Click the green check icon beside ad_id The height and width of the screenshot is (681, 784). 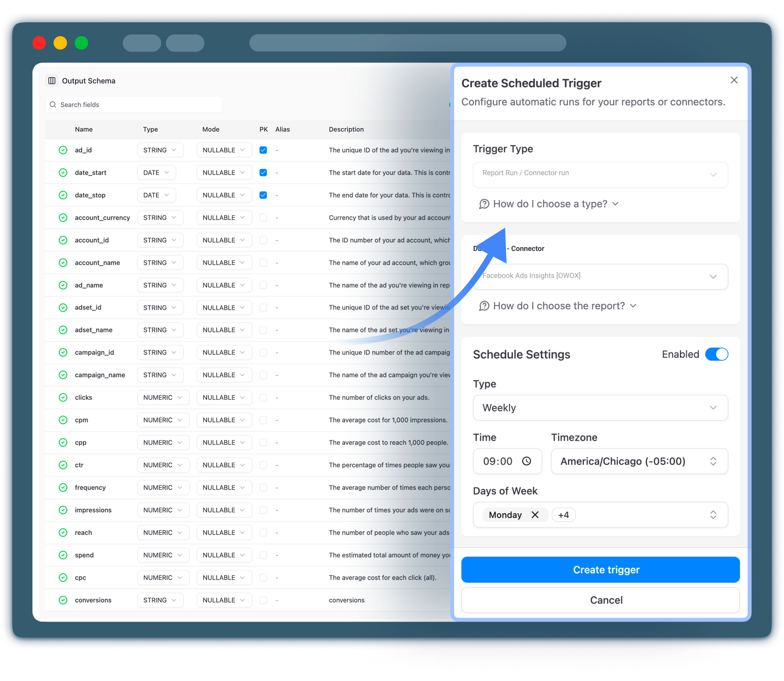pos(63,150)
